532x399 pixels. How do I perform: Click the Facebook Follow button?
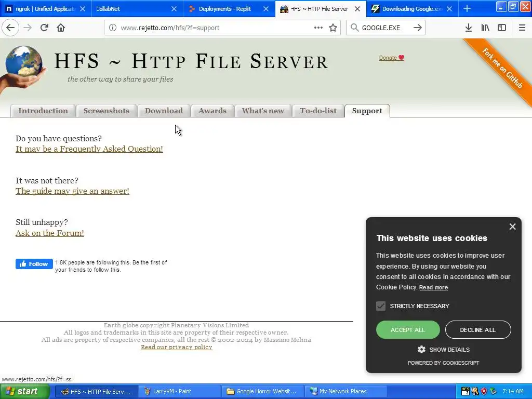click(34, 264)
